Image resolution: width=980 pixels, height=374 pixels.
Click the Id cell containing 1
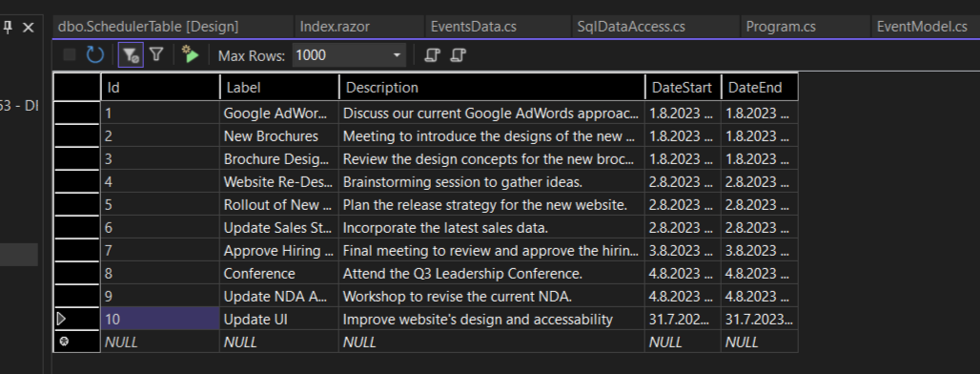click(160, 114)
